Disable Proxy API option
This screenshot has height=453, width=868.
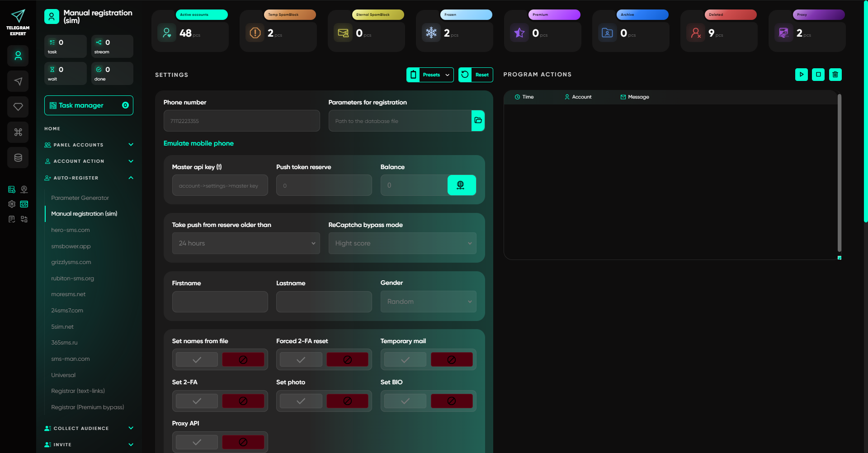[x=243, y=442]
